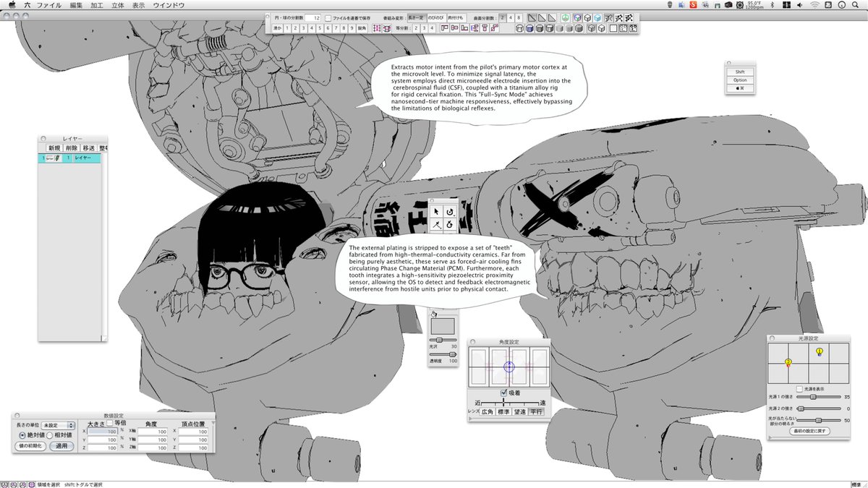Image resolution: width=868 pixels, height=488 pixels.
Task: Open Spotlight search in the menu bar
Action: 855,5
